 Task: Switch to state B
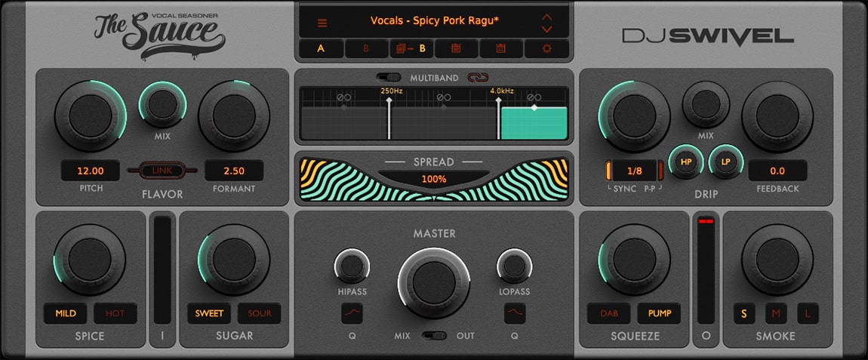366,48
